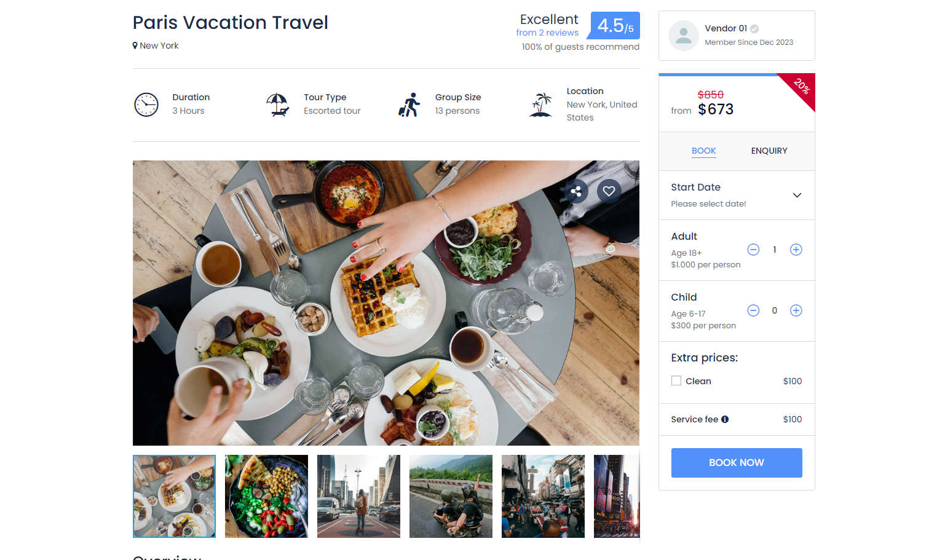This screenshot has height=560, width=937.
Task: Switch to the ENQUIRY tab
Action: coord(769,151)
